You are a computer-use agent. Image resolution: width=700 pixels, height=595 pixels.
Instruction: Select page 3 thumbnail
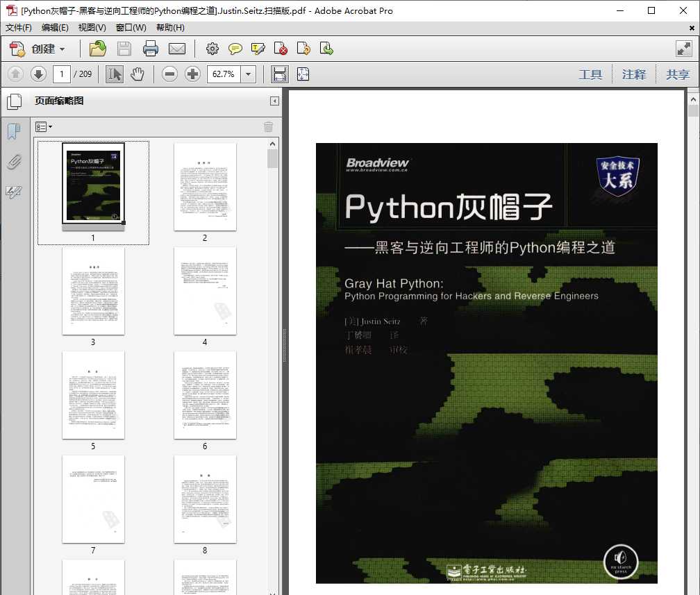[x=93, y=291]
